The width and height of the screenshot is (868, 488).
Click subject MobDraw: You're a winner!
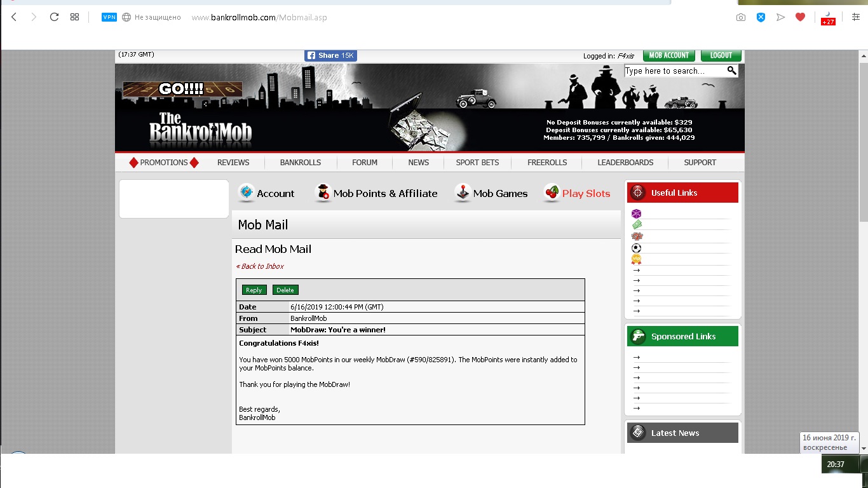click(x=338, y=330)
